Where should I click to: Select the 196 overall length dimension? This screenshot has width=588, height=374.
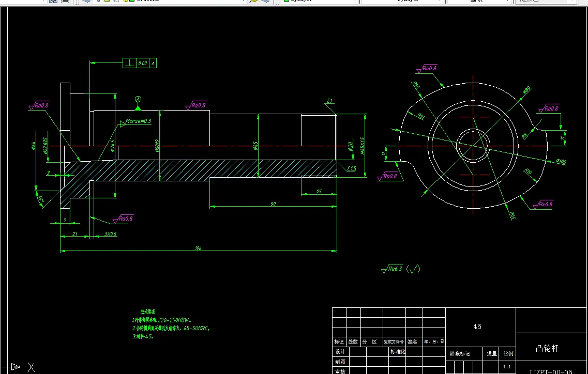click(x=198, y=248)
